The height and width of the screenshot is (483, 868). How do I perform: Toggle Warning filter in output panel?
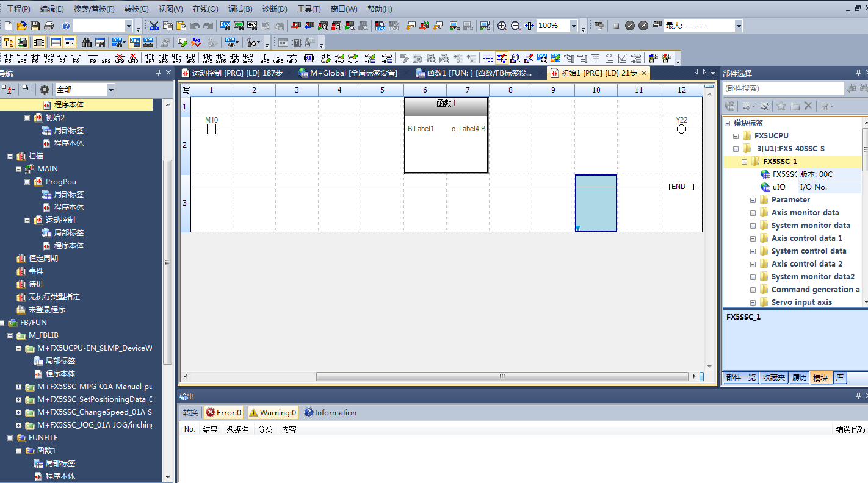click(x=272, y=413)
